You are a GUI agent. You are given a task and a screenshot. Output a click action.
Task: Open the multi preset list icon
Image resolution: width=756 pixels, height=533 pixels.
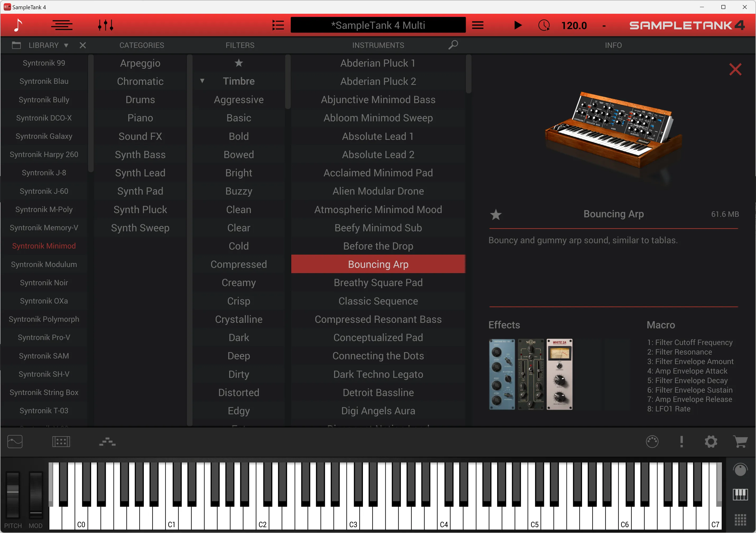click(278, 25)
